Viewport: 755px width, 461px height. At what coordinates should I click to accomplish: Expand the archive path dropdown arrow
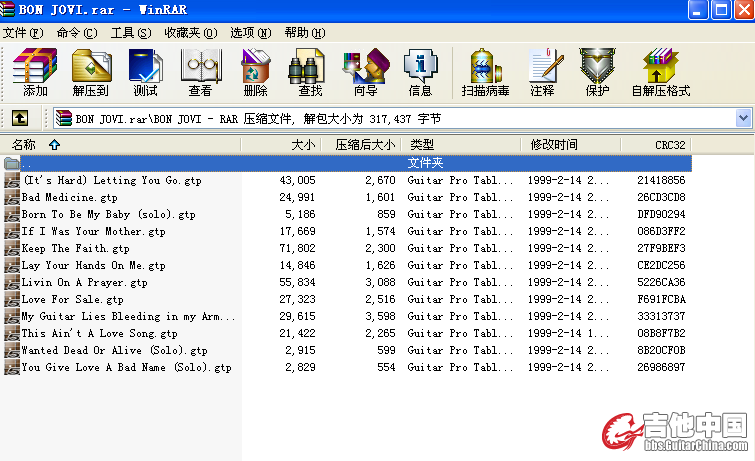coord(743,118)
